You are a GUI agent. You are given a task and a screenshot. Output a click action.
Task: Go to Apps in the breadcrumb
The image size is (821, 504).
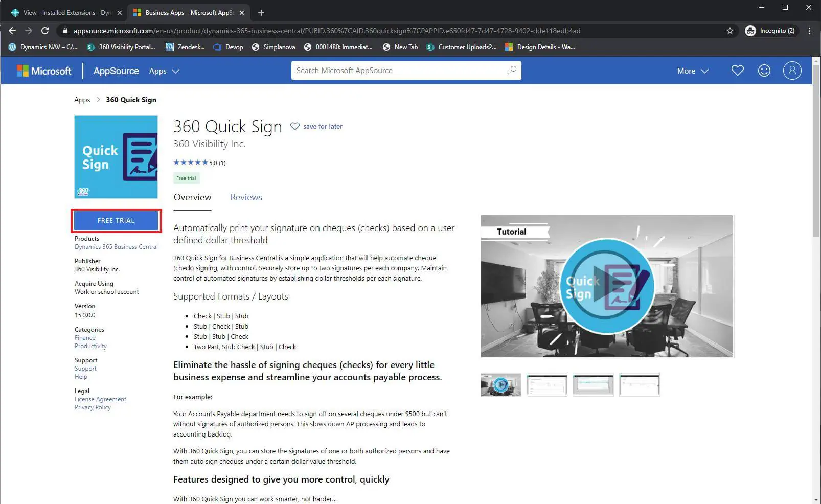pos(82,100)
